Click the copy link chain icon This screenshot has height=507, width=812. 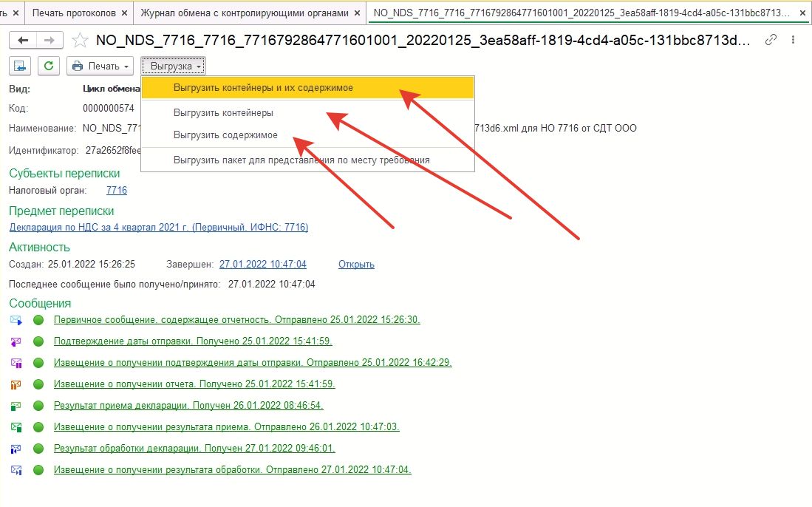pos(771,41)
